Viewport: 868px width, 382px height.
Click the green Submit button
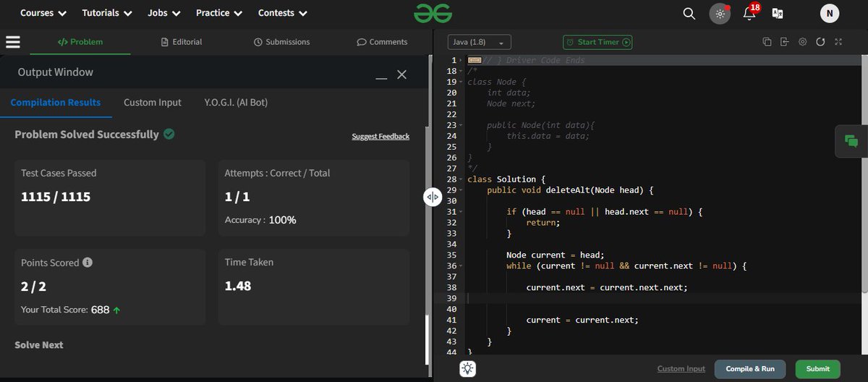click(818, 369)
